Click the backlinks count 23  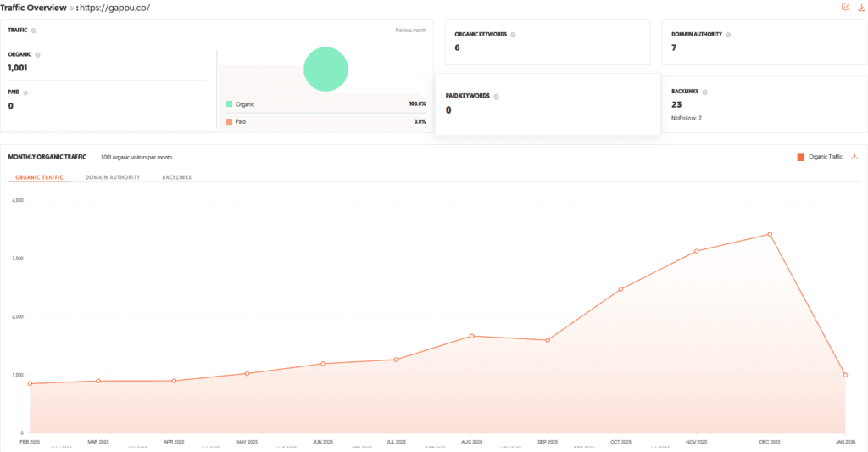[x=676, y=104]
